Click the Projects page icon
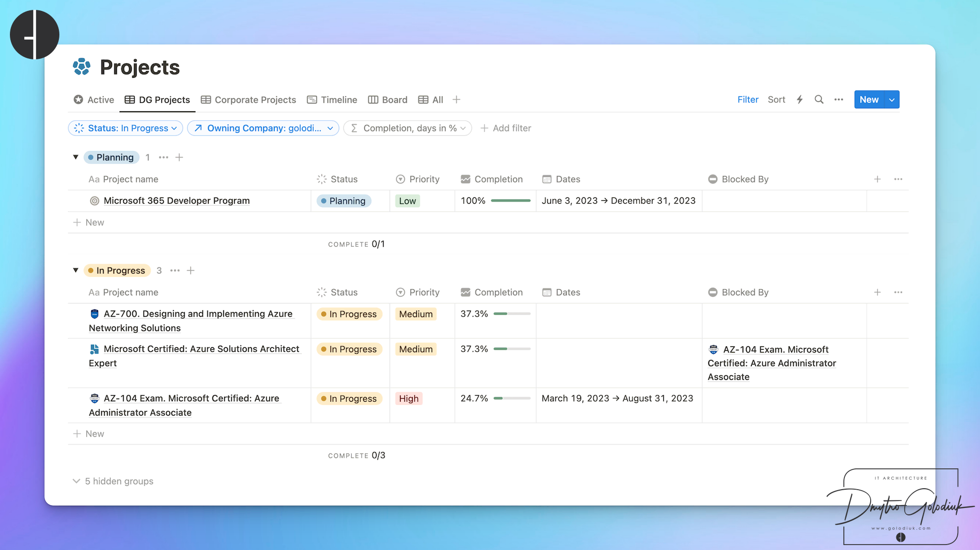The width and height of the screenshot is (980, 550). (82, 67)
